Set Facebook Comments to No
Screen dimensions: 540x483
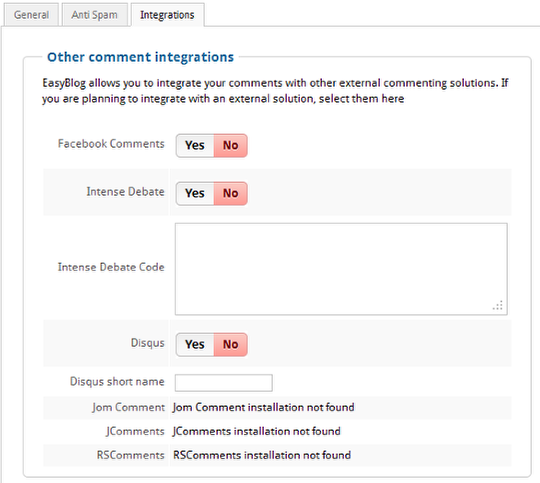click(x=230, y=145)
